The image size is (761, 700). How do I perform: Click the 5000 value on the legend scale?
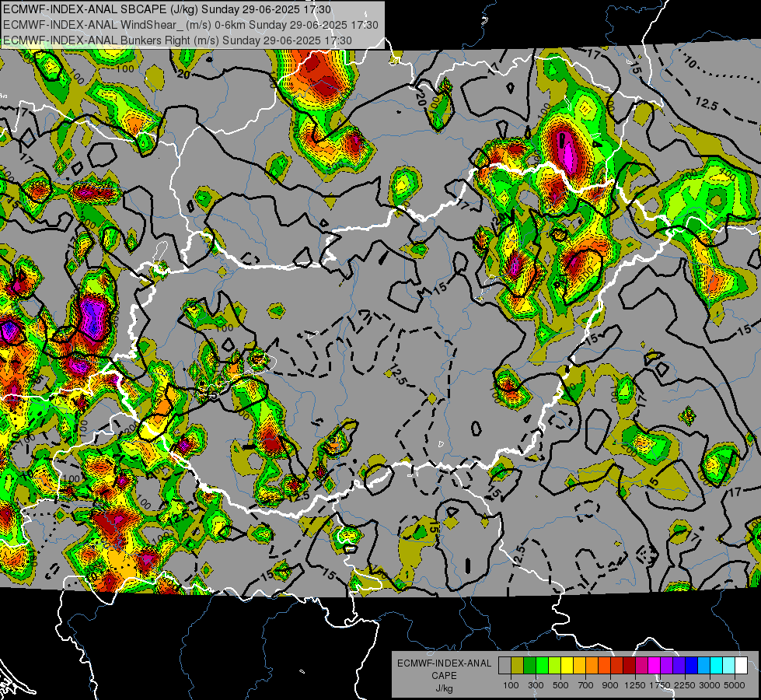[x=735, y=685]
